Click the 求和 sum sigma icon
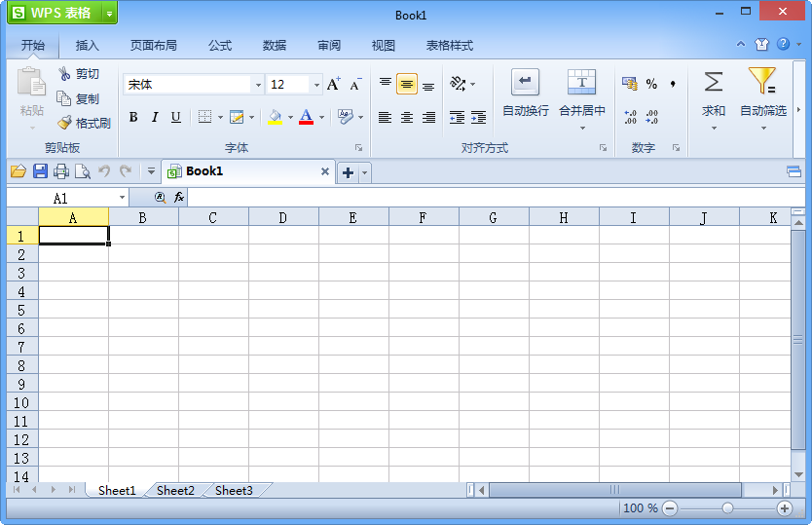 coord(714,82)
